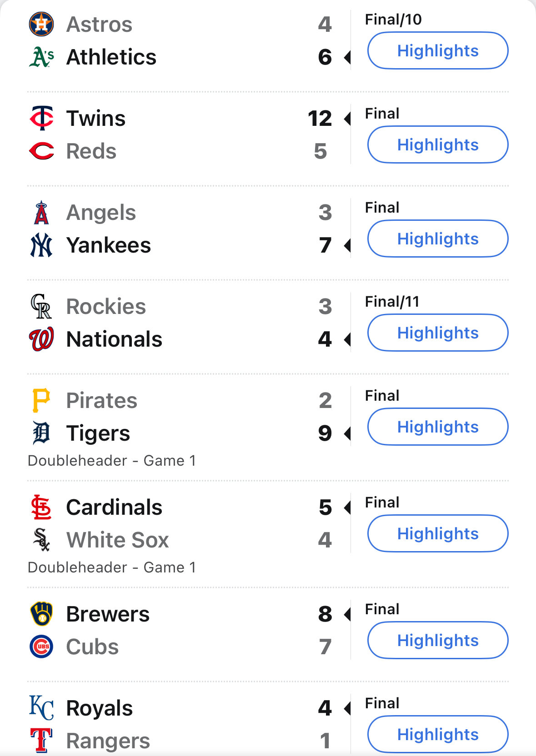Select the Cardinals team logo
This screenshot has width=536, height=756.
[x=41, y=507]
